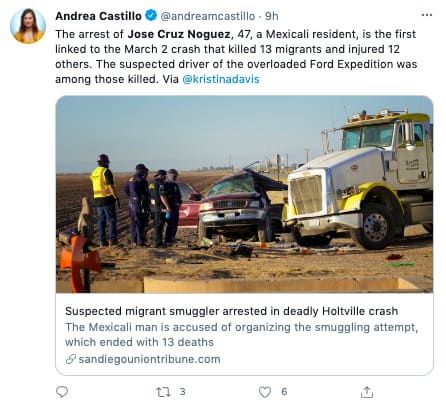Click the article description about Mexicali man
This screenshot has width=446, height=404.
(x=242, y=334)
